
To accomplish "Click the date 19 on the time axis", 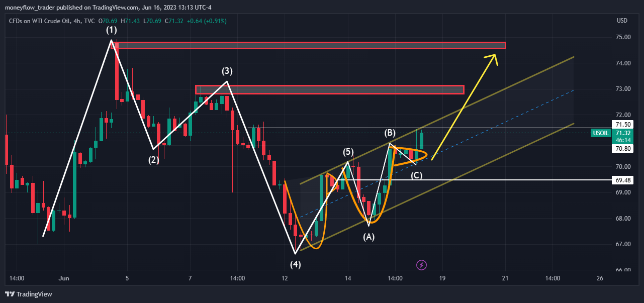I will tap(442, 278).
